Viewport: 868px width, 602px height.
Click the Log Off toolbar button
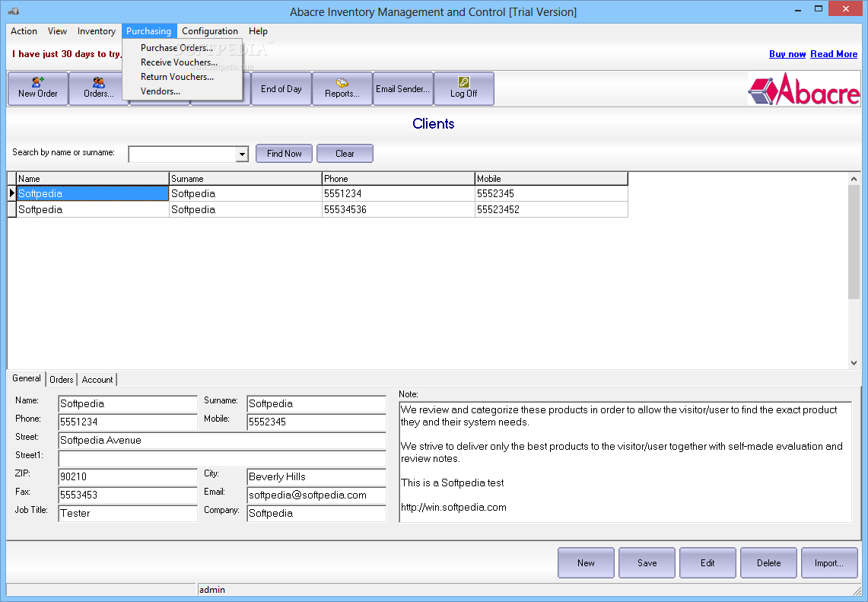coord(464,88)
